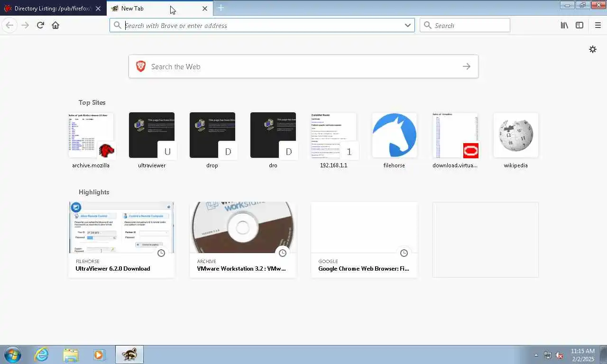Viewport: 607px width, 364px height.
Task: Open the wikipedia top site tile
Action: (516, 140)
